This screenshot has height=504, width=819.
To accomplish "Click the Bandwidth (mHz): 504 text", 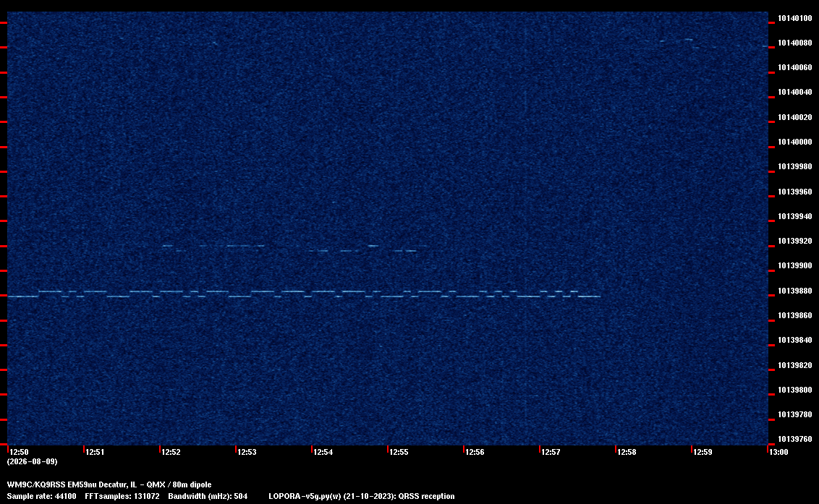I will tap(208, 496).
